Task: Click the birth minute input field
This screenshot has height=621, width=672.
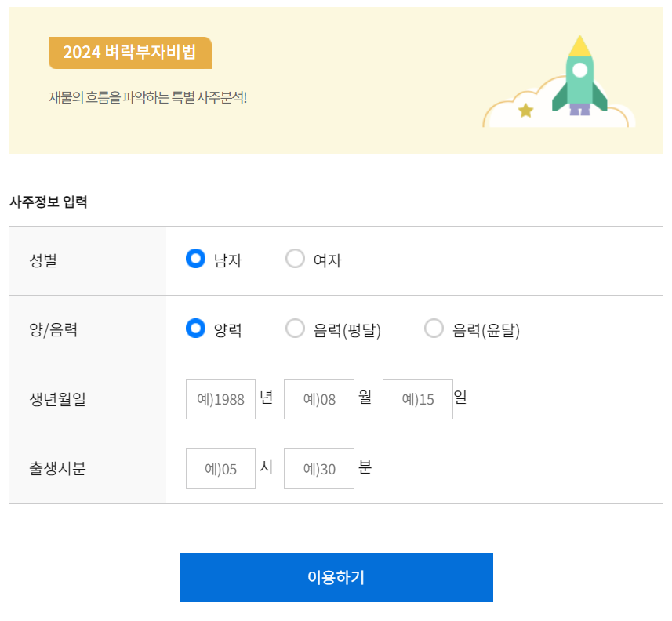Action: (318, 468)
